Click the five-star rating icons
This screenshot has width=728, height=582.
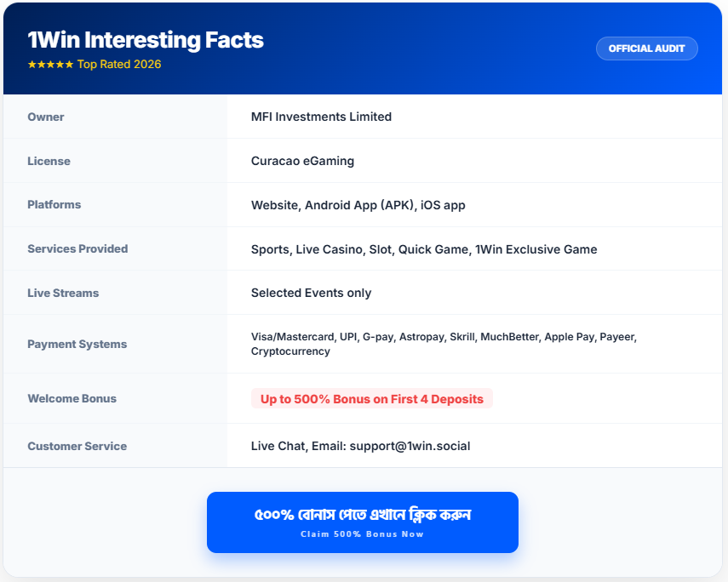[50, 65]
